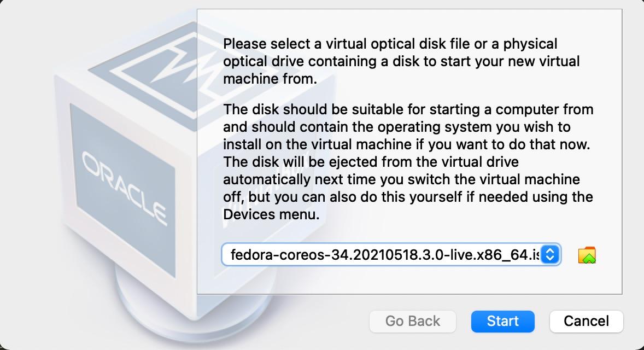Click "The disk will be ejected" line

(x=371, y=162)
